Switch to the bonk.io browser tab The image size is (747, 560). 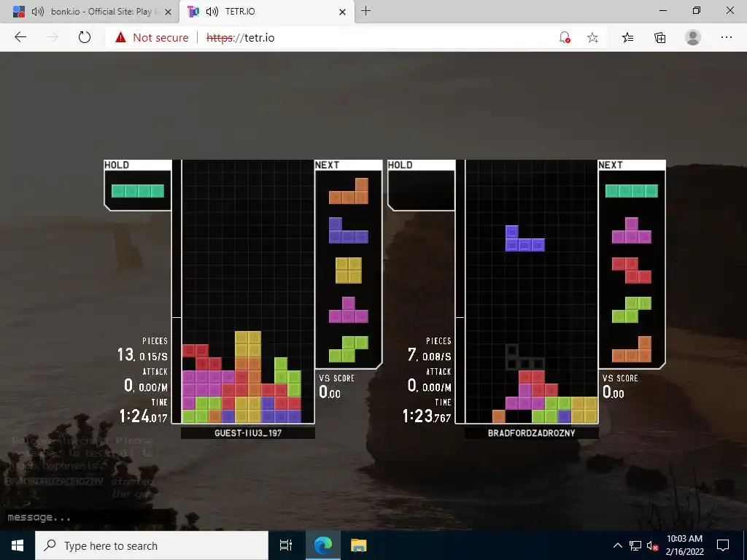pos(90,12)
